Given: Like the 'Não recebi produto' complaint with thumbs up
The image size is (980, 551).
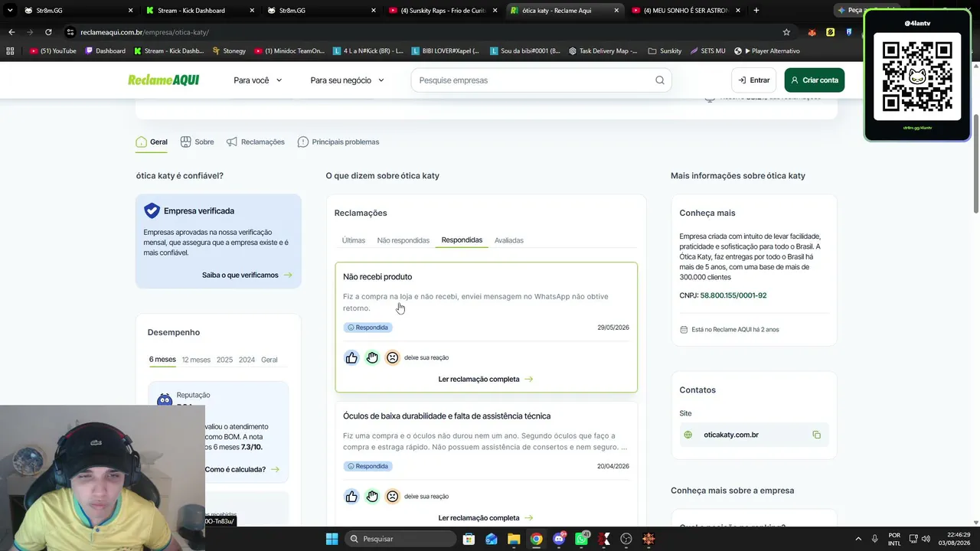Looking at the screenshot, I should [351, 357].
